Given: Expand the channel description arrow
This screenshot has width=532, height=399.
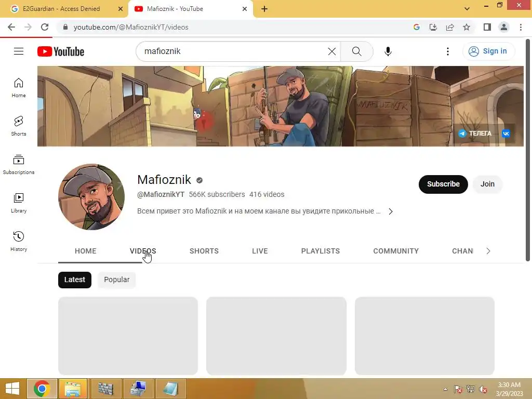Looking at the screenshot, I should (x=391, y=211).
